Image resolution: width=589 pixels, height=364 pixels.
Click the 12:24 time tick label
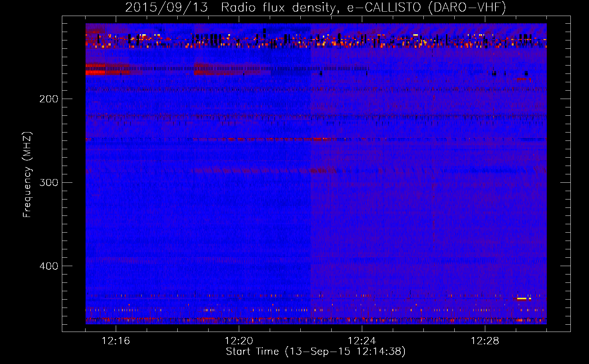(x=362, y=341)
